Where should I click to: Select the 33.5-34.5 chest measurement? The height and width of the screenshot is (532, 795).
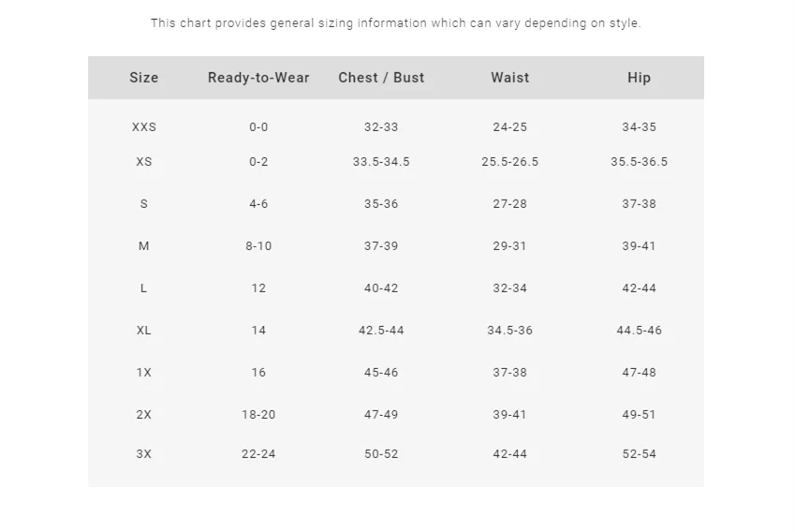[381, 162]
